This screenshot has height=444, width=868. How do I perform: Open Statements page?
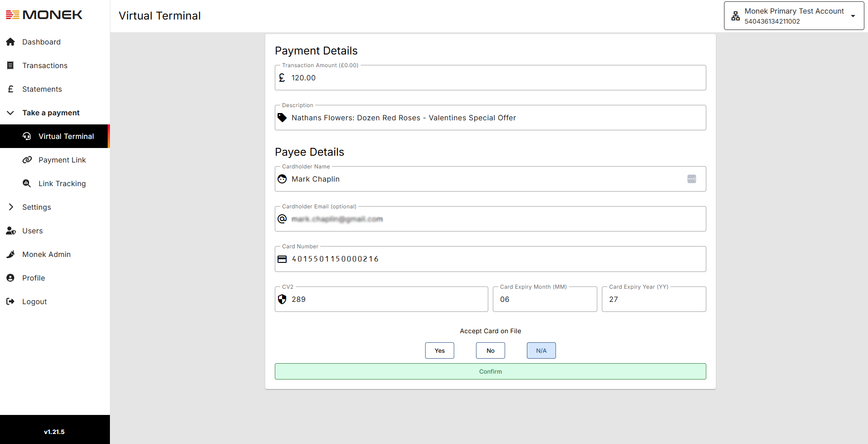point(55,89)
